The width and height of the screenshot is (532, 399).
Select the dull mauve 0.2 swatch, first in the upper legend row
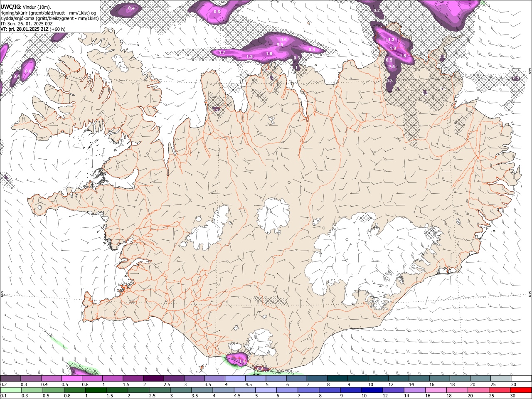(10, 379)
